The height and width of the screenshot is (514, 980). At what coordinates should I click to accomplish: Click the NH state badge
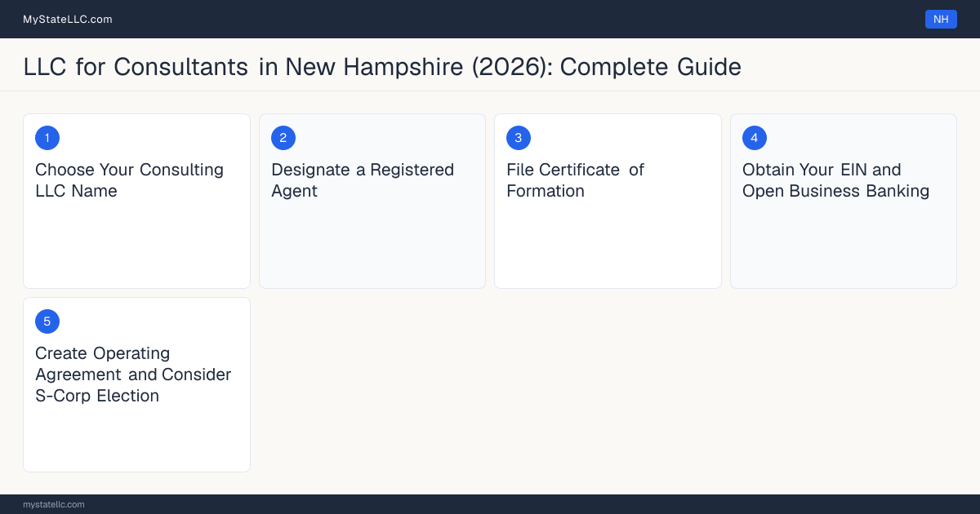pyautogui.click(x=941, y=19)
